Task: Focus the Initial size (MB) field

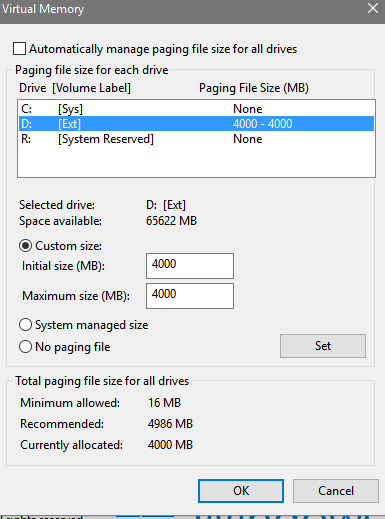Action: tap(190, 266)
